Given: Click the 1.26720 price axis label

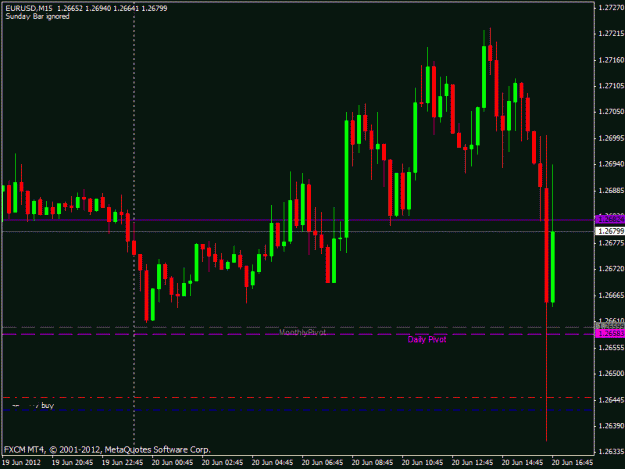Looking at the screenshot, I should click(x=611, y=269).
